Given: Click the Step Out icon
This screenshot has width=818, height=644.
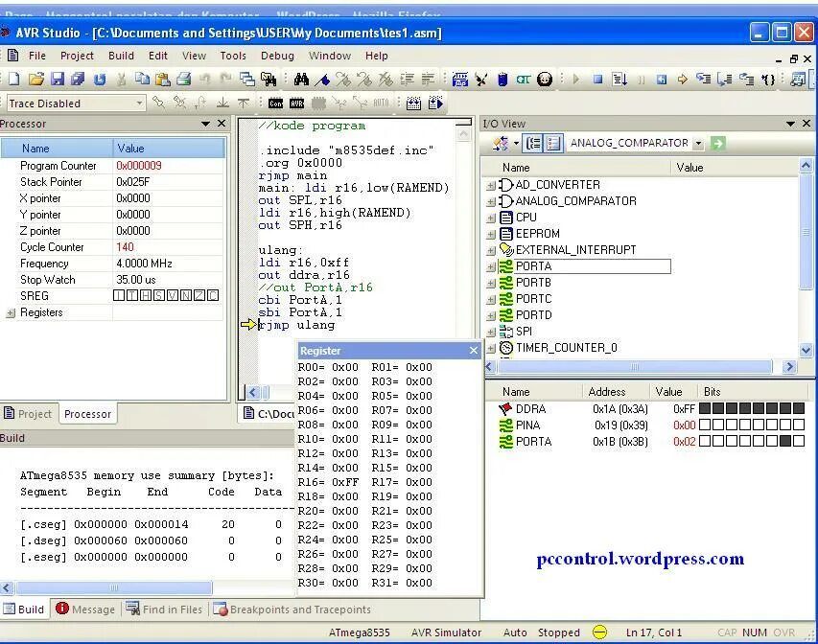Looking at the screenshot, I should [x=746, y=80].
